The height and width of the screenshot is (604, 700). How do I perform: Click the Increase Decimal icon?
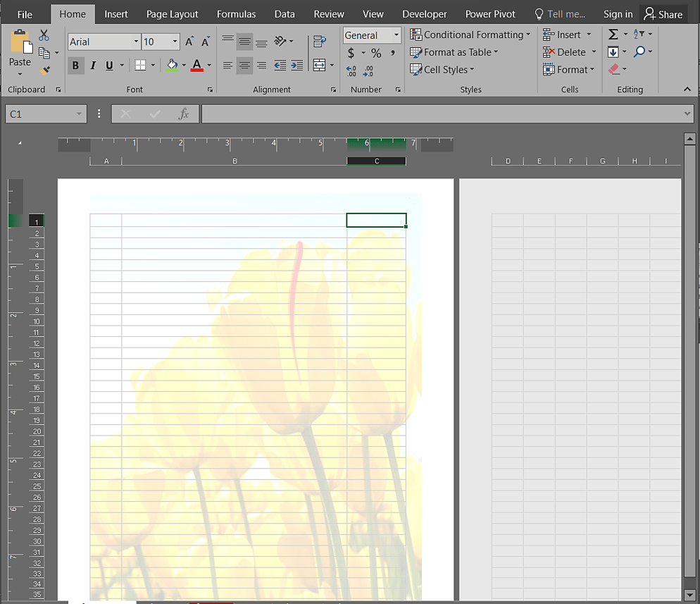tap(351, 70)
